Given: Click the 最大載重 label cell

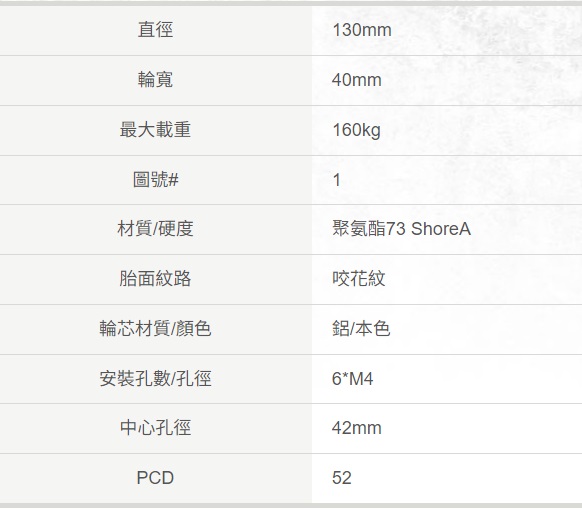Looking at the screenshot, I should (156, 130).
